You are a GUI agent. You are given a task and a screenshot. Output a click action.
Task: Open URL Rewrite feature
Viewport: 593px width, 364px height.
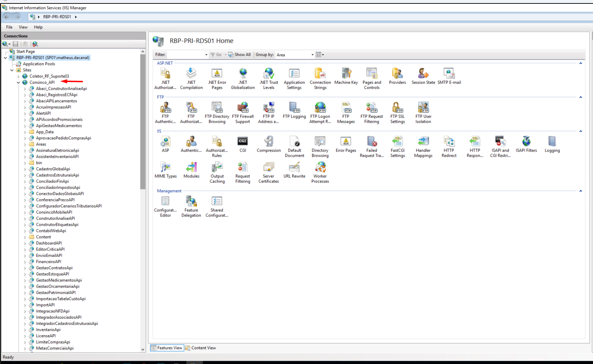(294, 170)
